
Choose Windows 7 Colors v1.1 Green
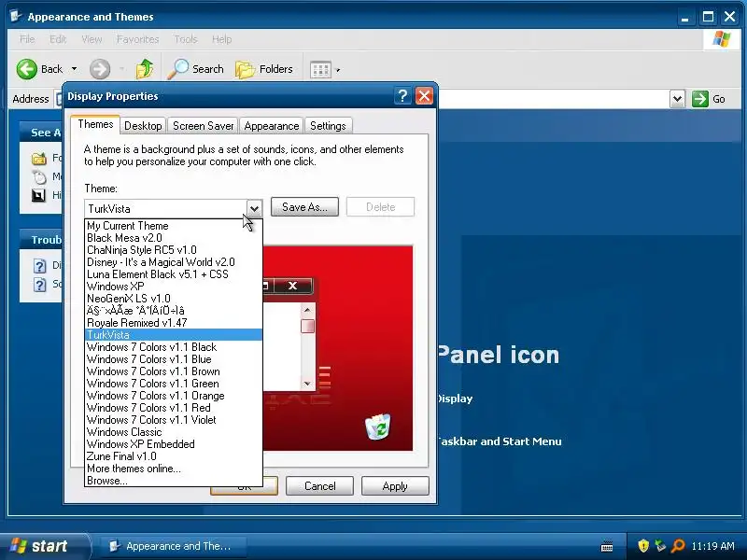pyautogui.click(x=174, y=384)
